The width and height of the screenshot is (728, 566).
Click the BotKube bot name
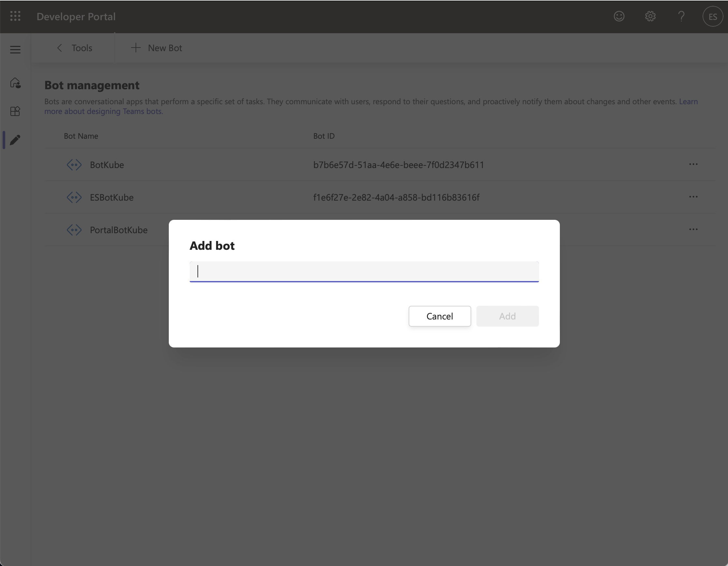coord(107,165)
